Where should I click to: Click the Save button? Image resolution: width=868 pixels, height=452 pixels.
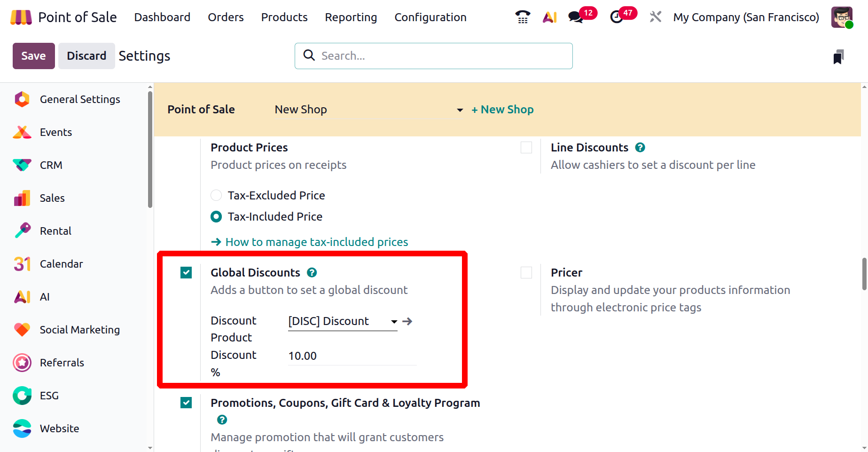(33, 56)
